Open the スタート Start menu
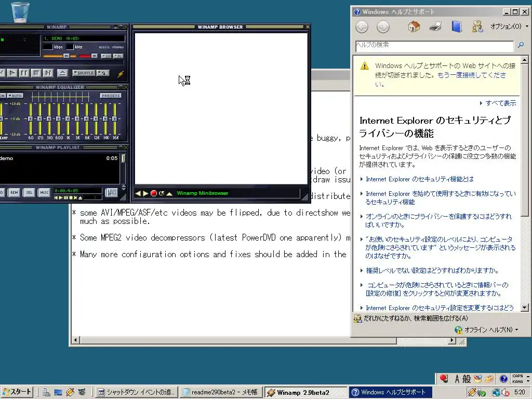 17,392
